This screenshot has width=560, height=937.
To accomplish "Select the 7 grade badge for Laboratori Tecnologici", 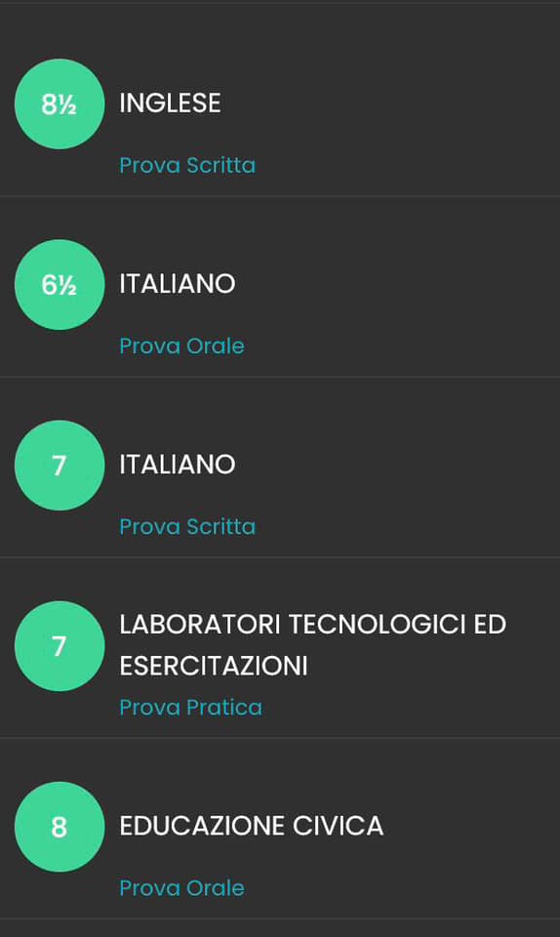I will pyautogui.click(x=60, y=646).
